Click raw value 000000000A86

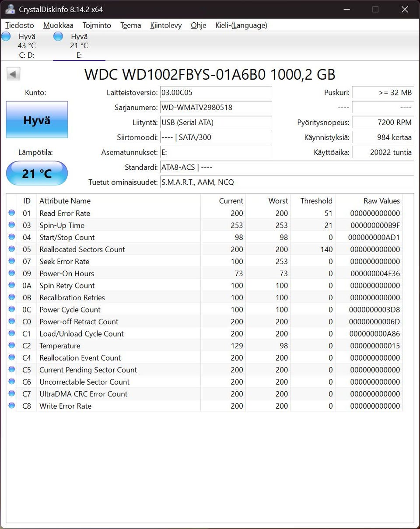click(375, 333)
